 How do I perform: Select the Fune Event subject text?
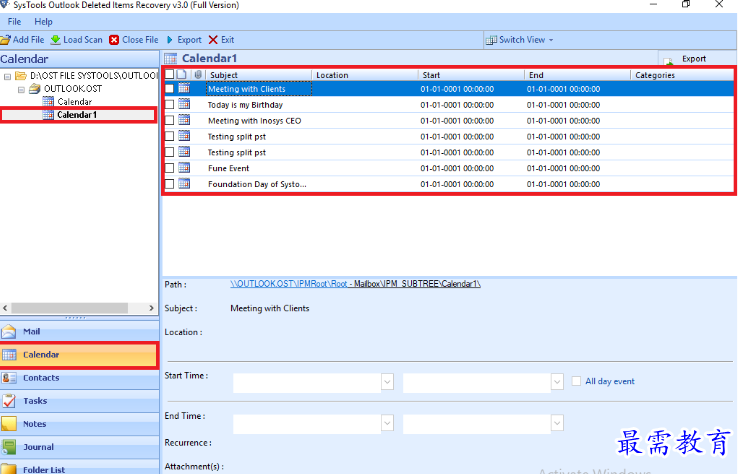point(229,168)
